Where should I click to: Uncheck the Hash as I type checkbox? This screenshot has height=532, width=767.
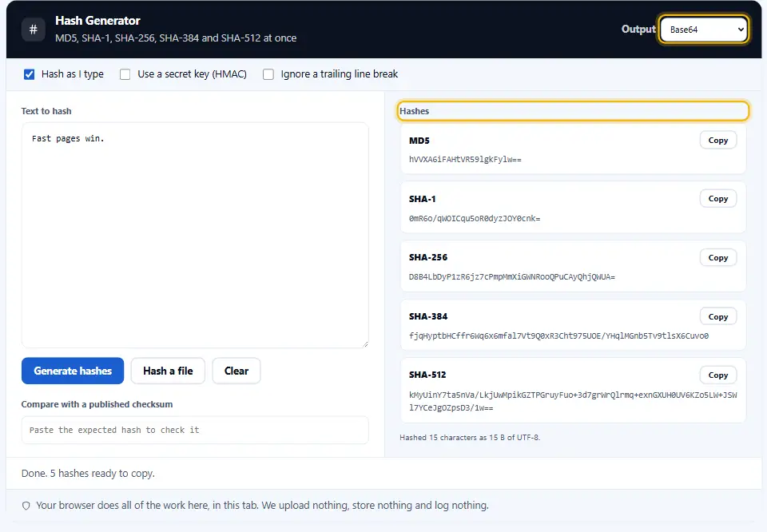point(30,74)
